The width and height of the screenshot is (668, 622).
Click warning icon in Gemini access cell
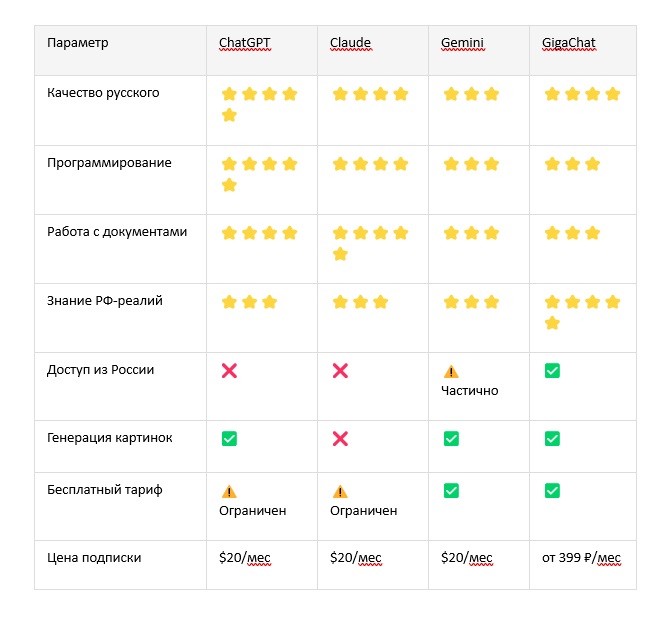[450, 371]
